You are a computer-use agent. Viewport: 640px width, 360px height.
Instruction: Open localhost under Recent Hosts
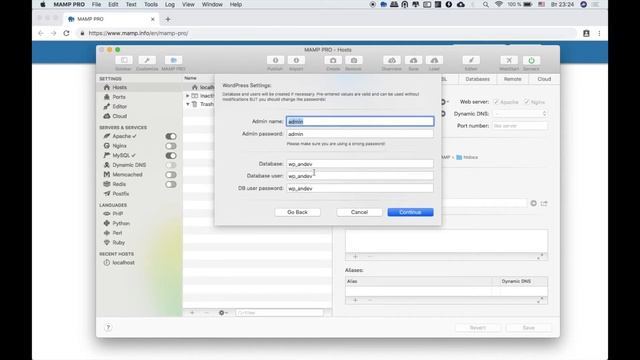pos(123,263)
